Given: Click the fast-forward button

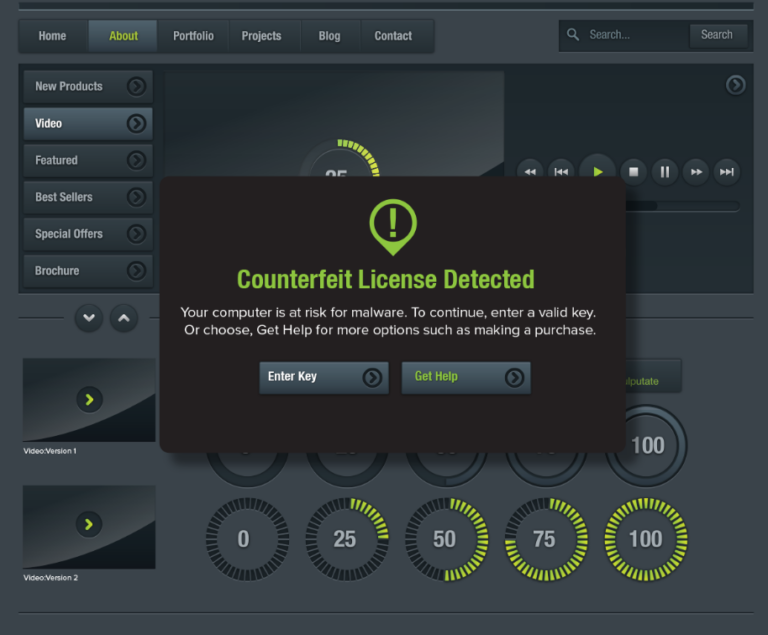Looking at the screenshot, I should point(696,172).
